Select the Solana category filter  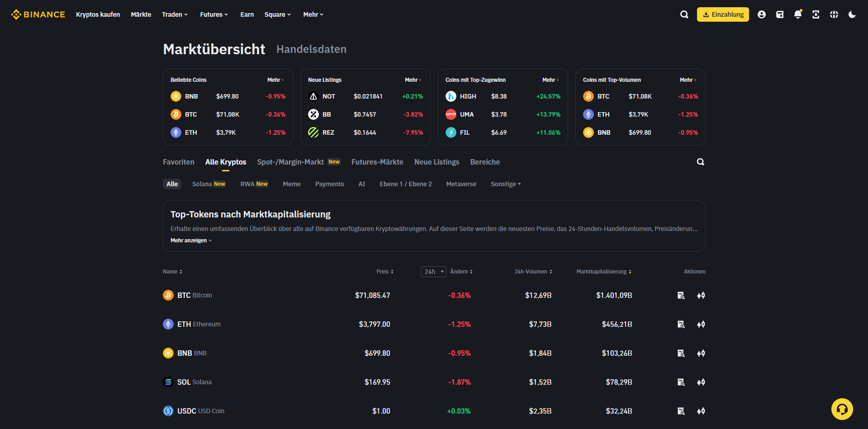coord(209,184)
